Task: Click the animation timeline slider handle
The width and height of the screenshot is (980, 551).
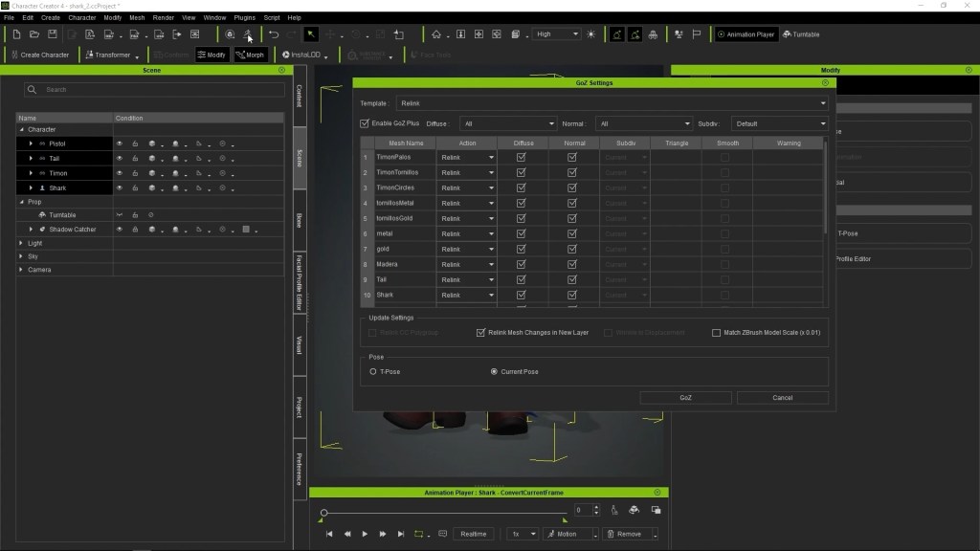Action: pyautogui.click(x=323, y=513)
